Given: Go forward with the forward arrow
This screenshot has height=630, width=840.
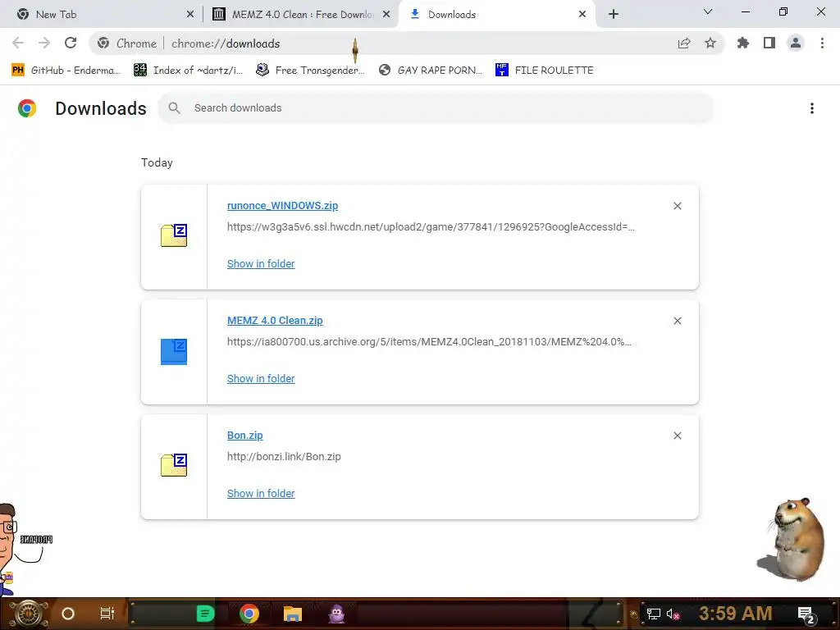Looking at the screenshot, I should click(x=44, y=43).
